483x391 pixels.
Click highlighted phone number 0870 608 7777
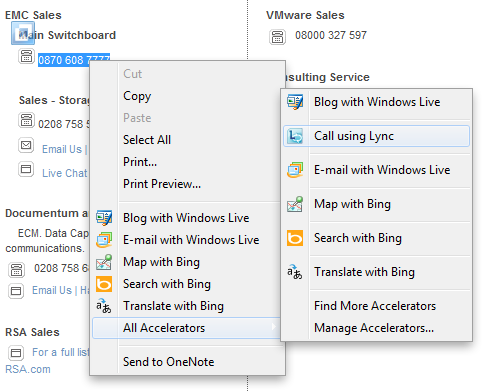(74, 60)
